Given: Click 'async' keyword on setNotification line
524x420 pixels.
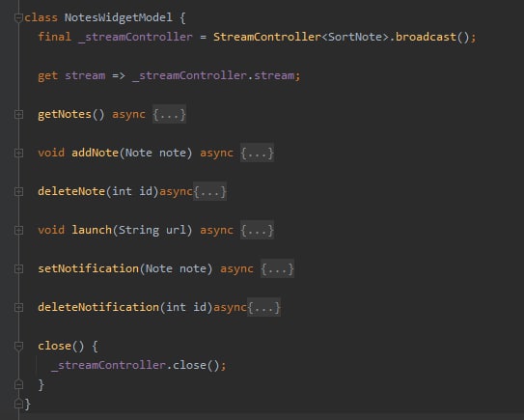Looking at the screenshot, I should (236, 269).
